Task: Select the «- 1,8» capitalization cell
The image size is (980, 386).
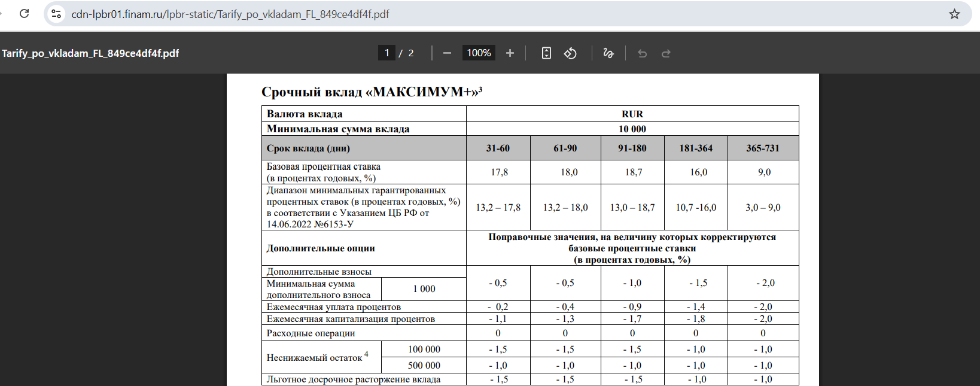Action: (696, 319)
